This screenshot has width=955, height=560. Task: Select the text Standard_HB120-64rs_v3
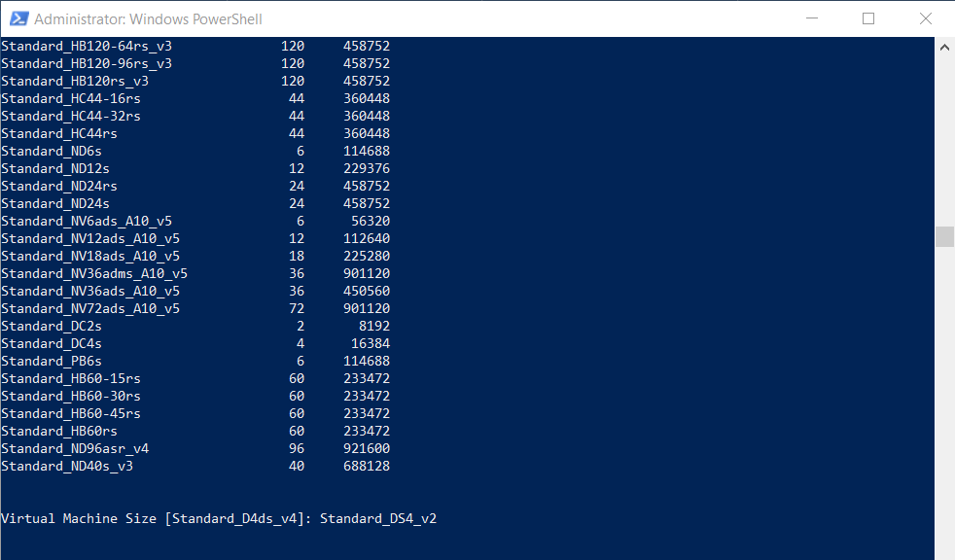point(87,47)
